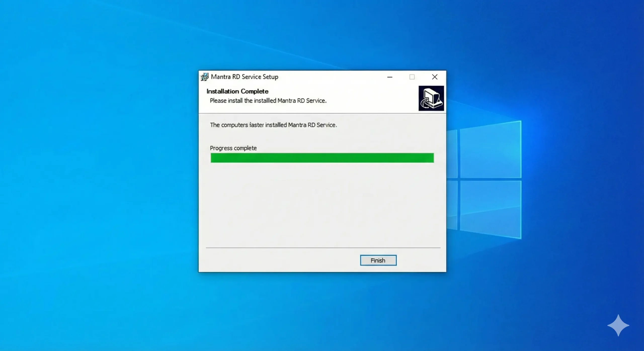Screen dimensions: 644x351
Task: Click blank gray area below progress bar
Action: pos(322,204)
